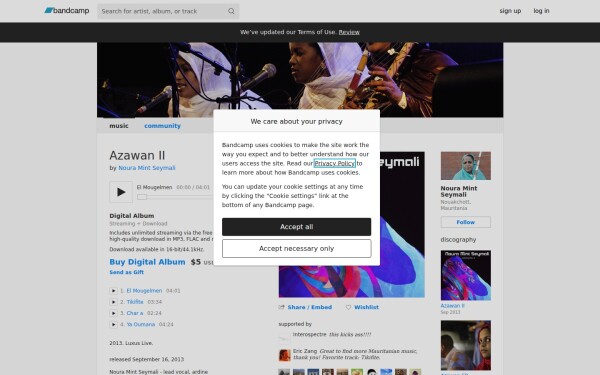Play track 2 Tikifite from the tracklist

113,302
